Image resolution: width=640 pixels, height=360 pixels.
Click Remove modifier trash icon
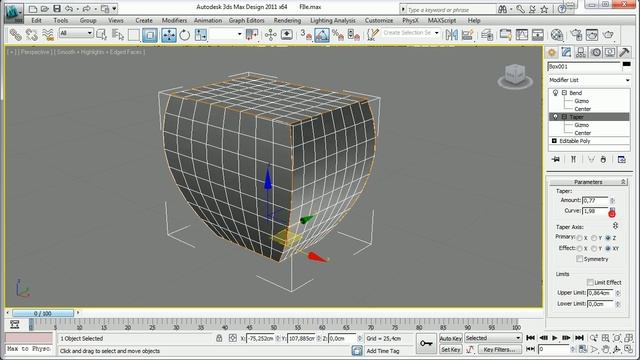pos(603,159)
